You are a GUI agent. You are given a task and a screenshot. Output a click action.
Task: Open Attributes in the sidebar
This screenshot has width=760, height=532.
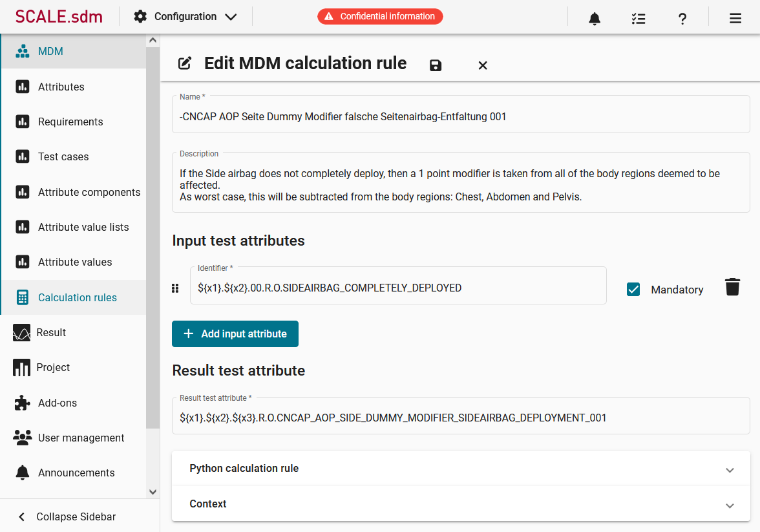click(x=74, y=87)
